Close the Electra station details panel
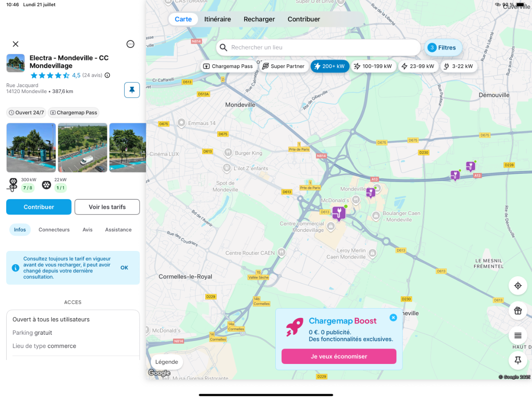This screenshot has height=399, width=532. (x=16, y=44)
